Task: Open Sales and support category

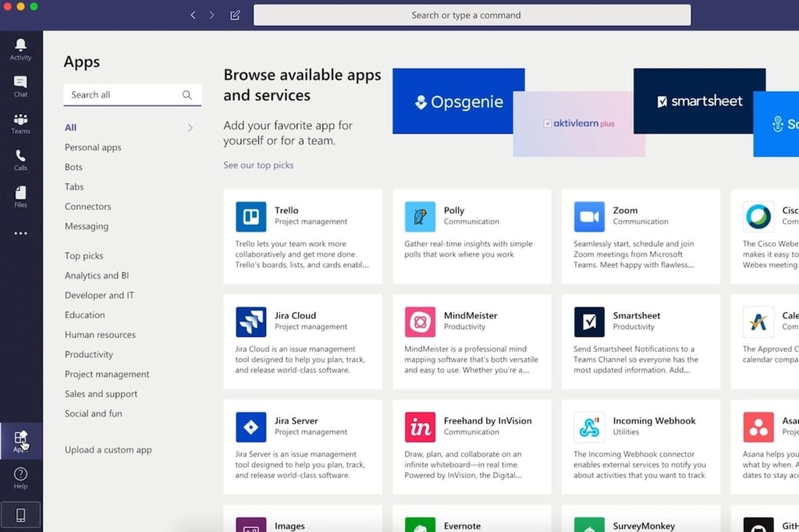Action: click(101, 394)
